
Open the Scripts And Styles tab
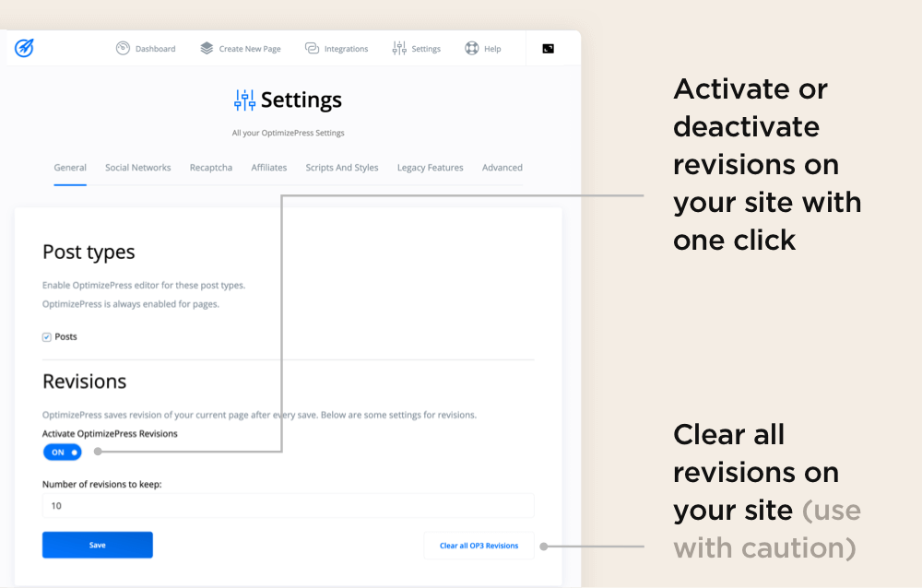click(342, 168)
